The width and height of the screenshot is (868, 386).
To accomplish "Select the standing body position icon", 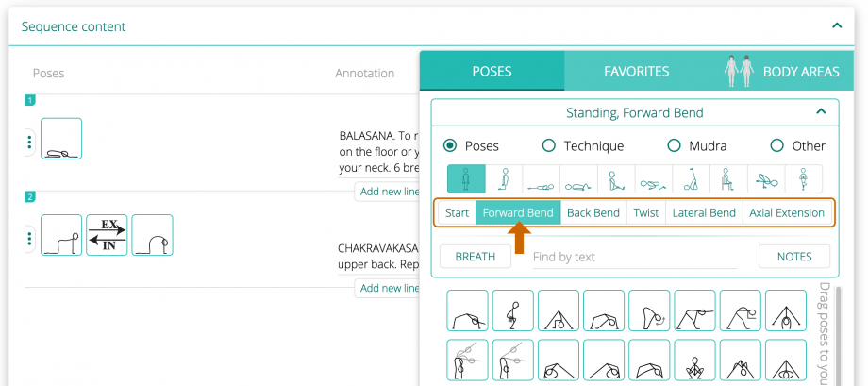I will tap(466, 179).
